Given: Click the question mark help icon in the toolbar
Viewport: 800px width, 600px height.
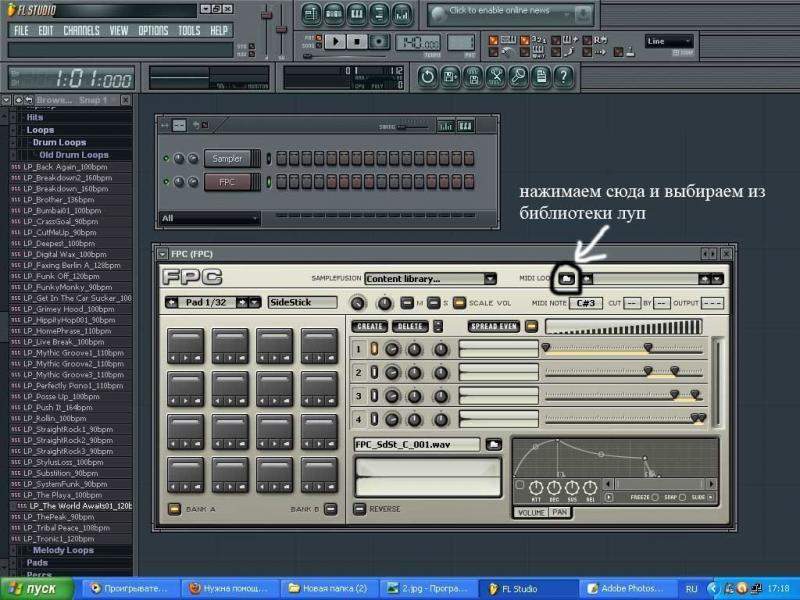Looking at the screenshot, I should (x=563, y=76).
